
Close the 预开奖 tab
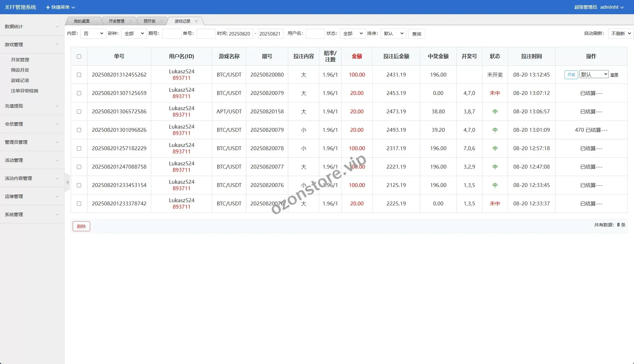[x=161, y=21]
